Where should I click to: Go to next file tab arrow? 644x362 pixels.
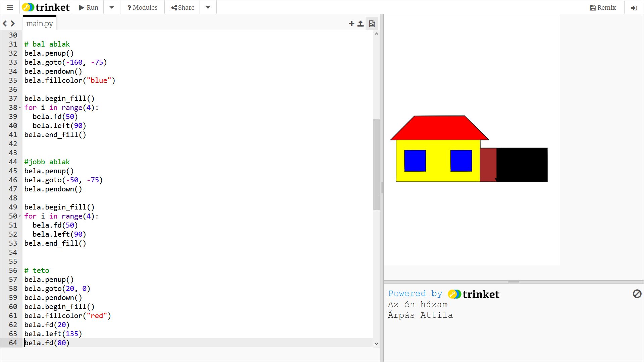point(13,23)
